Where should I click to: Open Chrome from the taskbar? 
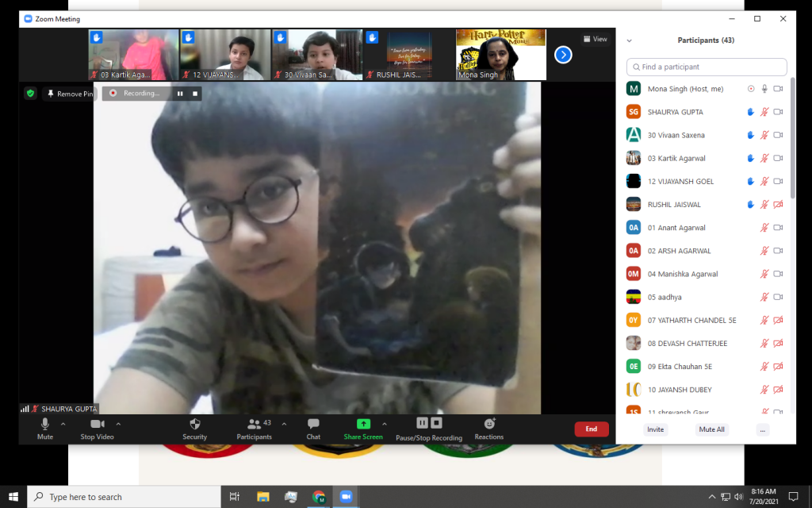pyautogui.click(x=319, y=496)
